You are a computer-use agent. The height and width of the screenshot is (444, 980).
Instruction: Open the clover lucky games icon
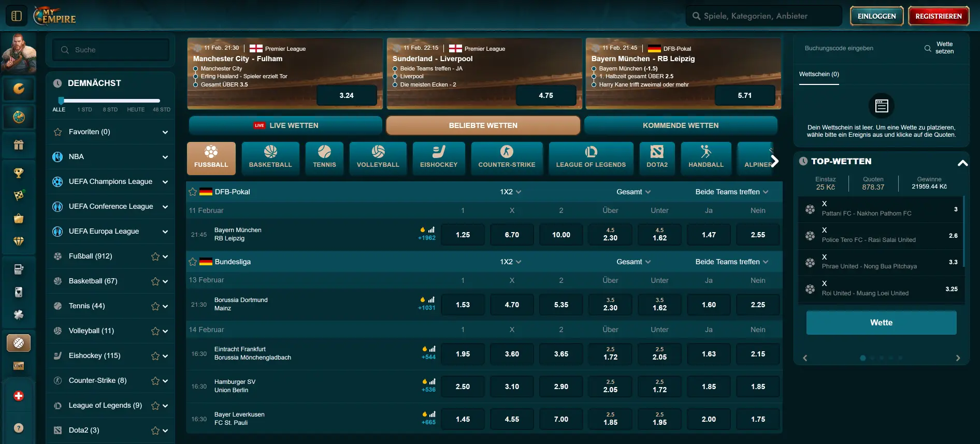pos(19,314)
